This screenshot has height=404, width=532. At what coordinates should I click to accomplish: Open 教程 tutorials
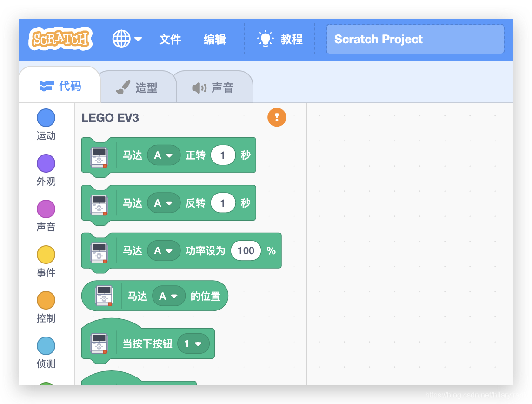tap(280, 39)
